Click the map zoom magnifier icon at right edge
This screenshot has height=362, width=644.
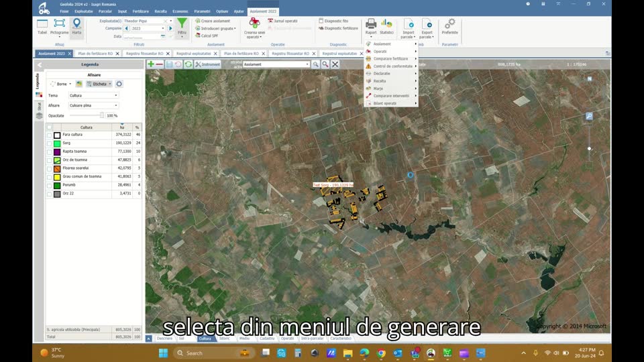tap(589, 117)
